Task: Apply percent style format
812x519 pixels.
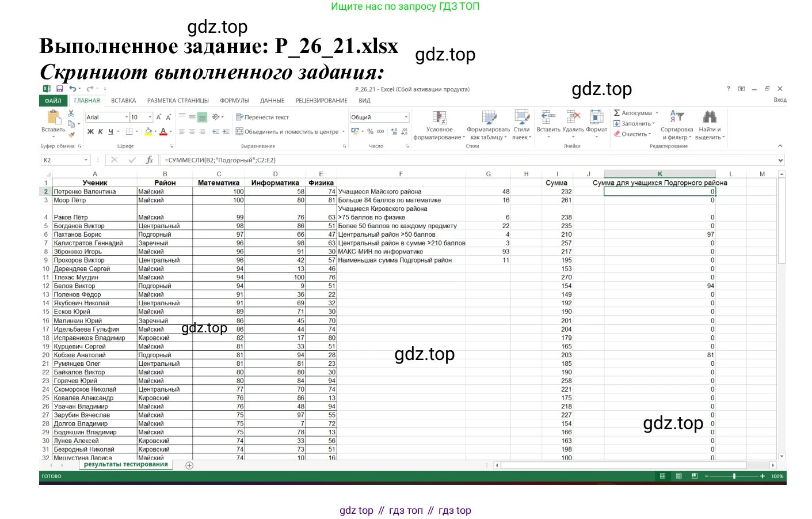Action: 371,132
